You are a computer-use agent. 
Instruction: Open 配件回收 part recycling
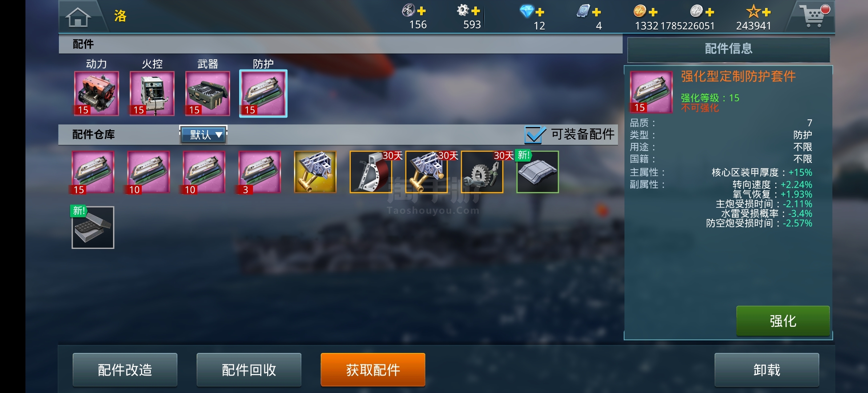249,370
